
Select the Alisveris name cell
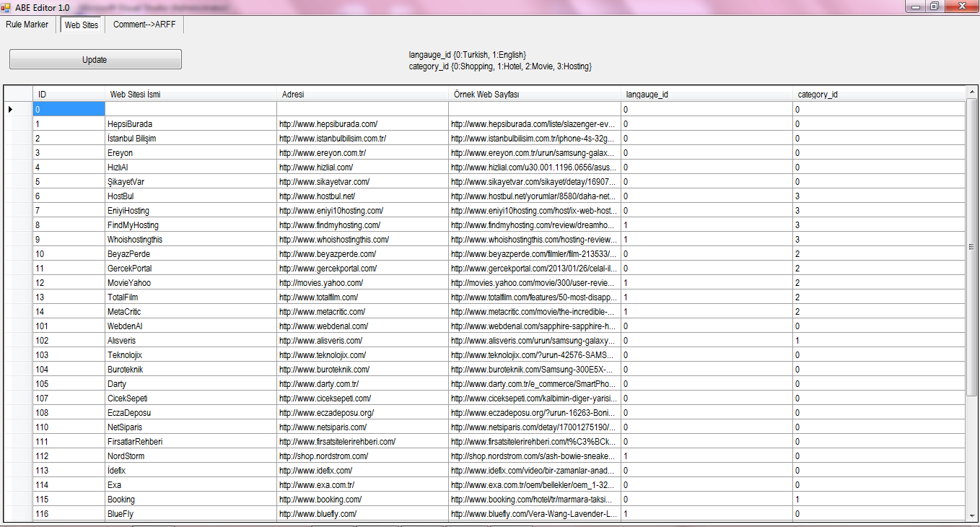pyautogui.click(x=191, y=340)
